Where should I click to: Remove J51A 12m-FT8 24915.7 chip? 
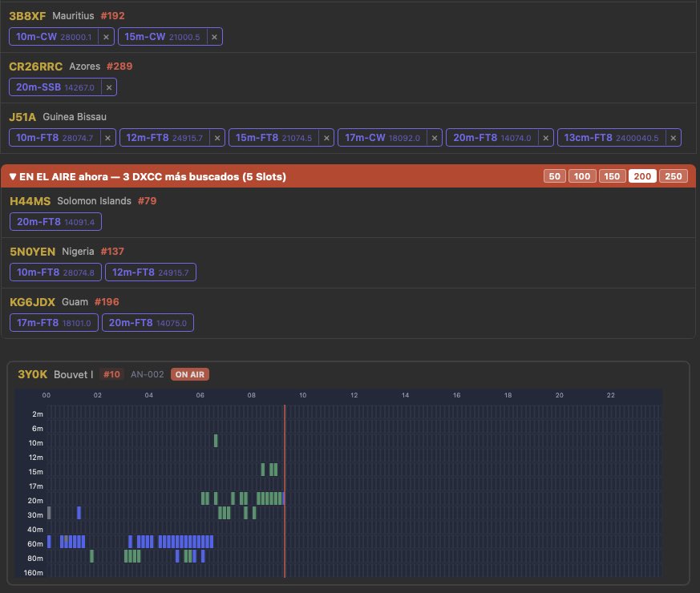pos(217,138)
